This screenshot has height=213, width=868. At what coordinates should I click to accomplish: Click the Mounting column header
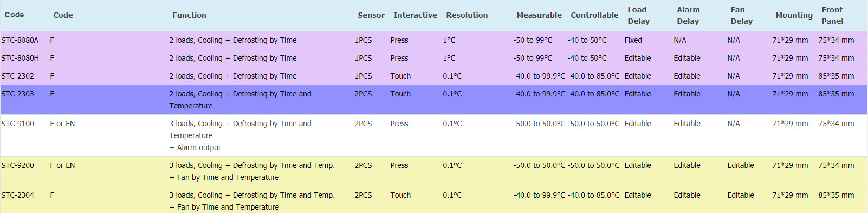pos(794,15)
